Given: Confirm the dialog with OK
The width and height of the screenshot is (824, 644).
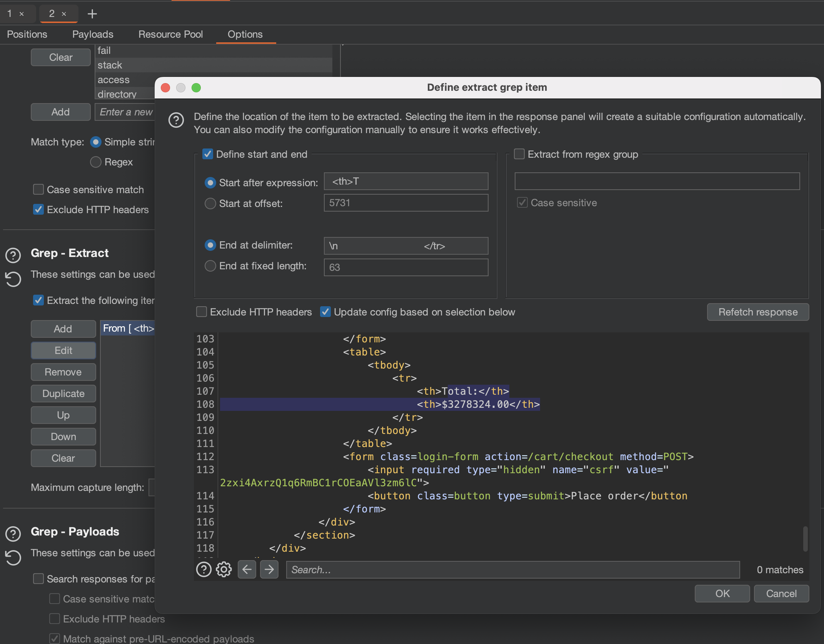Looking at the screenshot, I should tap(722, 594).
